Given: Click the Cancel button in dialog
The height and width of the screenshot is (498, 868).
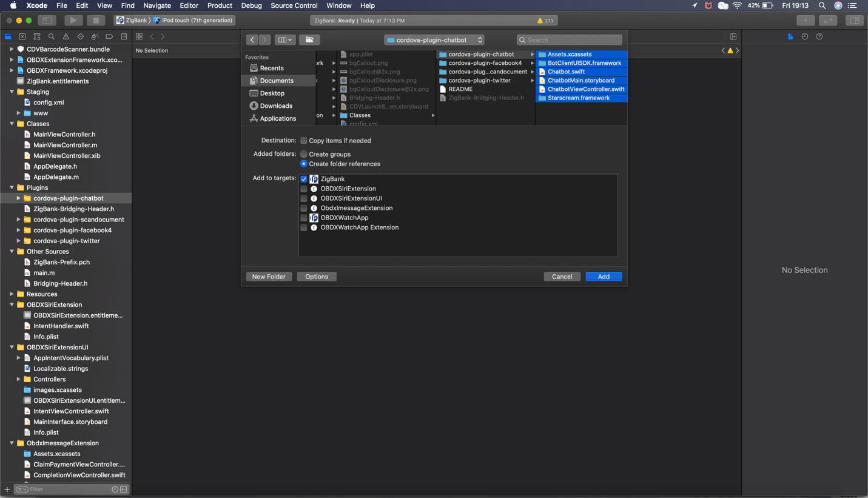Looking at the screenshot, I should pyautogui.click(x=562, y=277).
